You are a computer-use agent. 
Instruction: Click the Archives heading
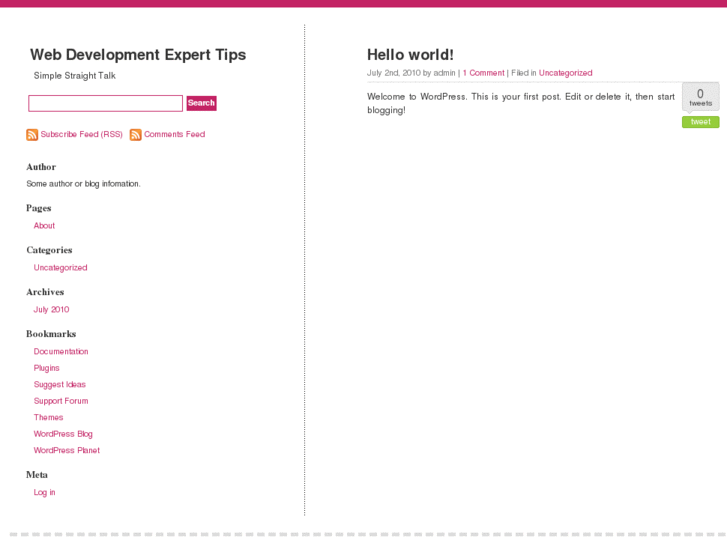45,292
